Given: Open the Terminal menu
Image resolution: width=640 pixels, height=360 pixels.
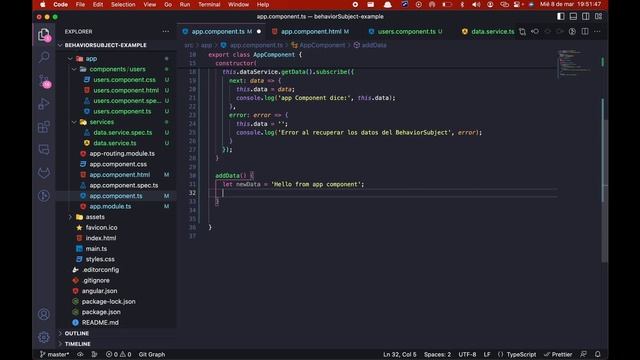Looking at the screenshot, I should (209, 4).
